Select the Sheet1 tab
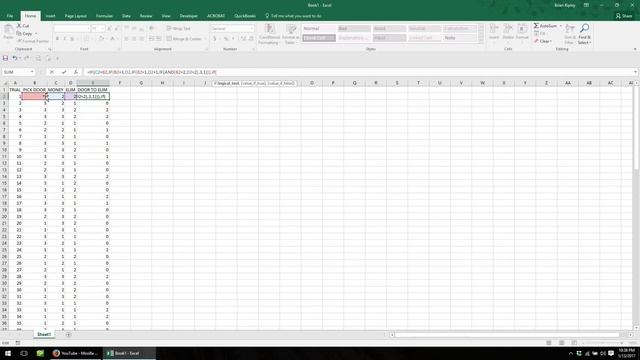Image resolution: width=640 pixels, height=360 pixels. point(44,334)
